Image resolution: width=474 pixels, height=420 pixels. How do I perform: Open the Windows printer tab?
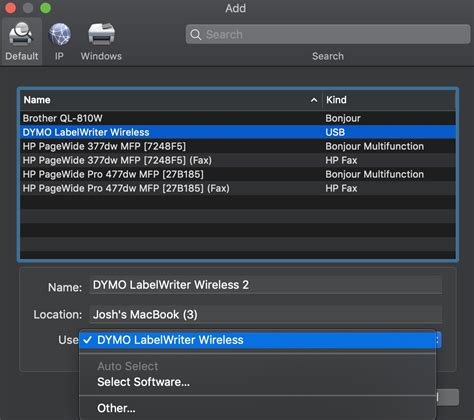click(101, 41)
